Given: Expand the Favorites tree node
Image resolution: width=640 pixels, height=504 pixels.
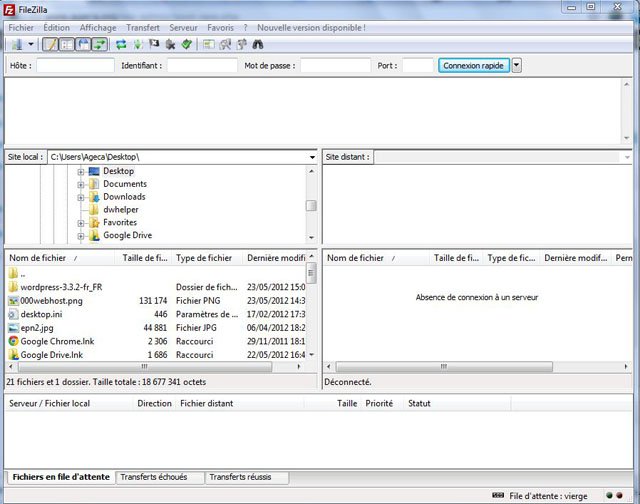Looking at the screenshot, I should point(81,223).
